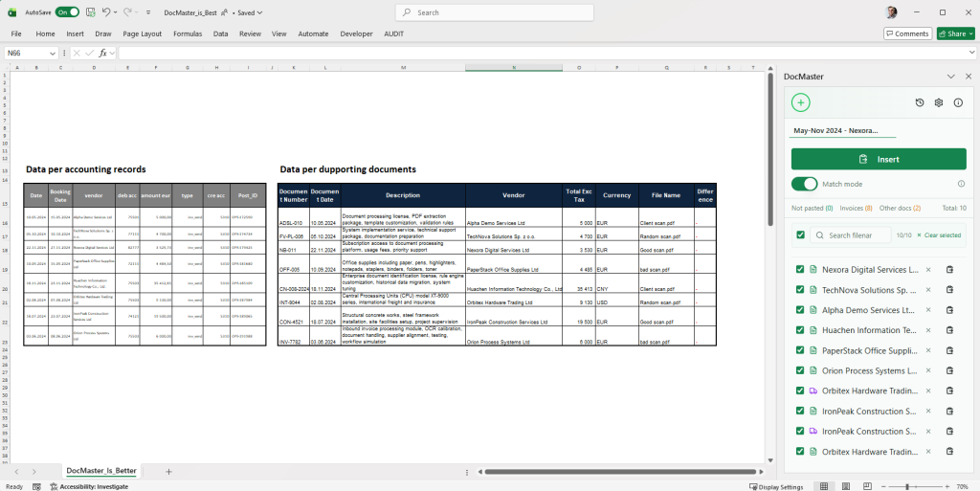This screenshot has height=491, width=980.
Task: Uncheck the Orion Process Systems checkbox
Action: point(800,370)
